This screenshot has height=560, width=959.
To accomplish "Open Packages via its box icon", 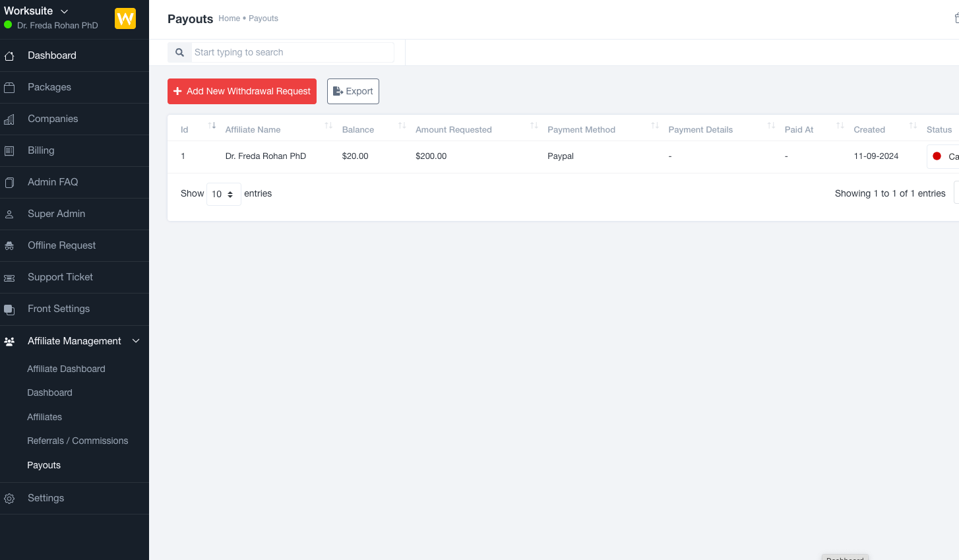I will coord(9,87).
